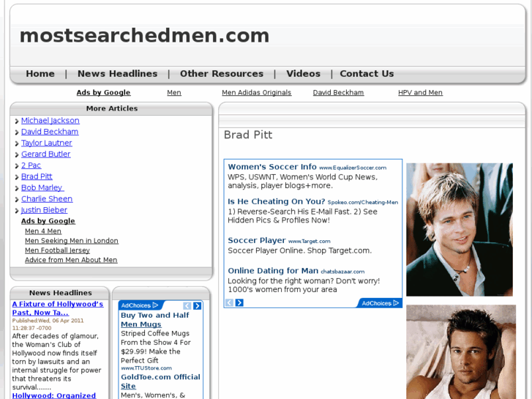Click the AdChoices badge in the main ad box
The width and height of the screenshot is (532, 399).
pos(380,303)
